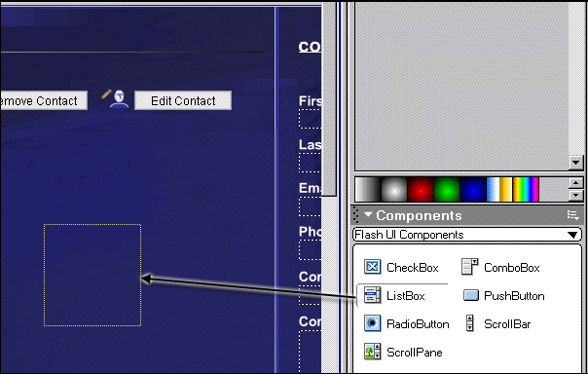Click the ScrollPane component icon
This screenshot has width=588, height=374.
373,352
